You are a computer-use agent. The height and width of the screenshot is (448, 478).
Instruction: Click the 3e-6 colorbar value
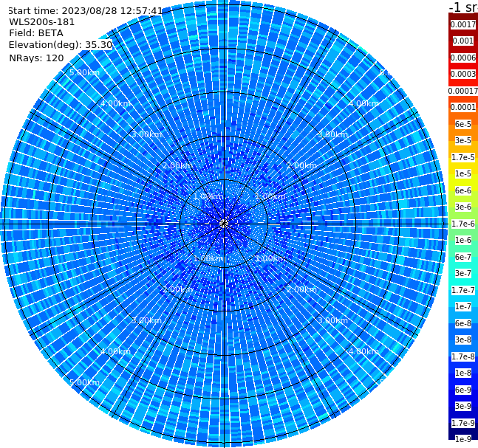click(463, 207)
